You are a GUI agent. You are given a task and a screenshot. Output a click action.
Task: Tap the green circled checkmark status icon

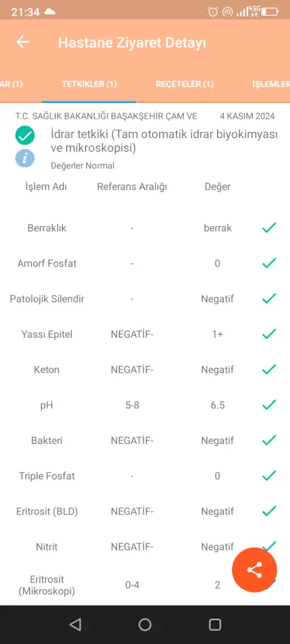pyautogui.click(x=25, y=136)
